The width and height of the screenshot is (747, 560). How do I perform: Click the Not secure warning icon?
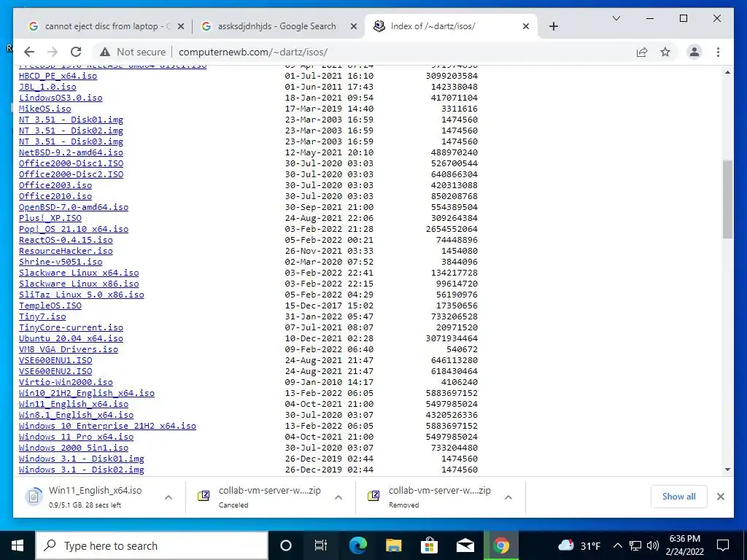[x=105, y=52]
